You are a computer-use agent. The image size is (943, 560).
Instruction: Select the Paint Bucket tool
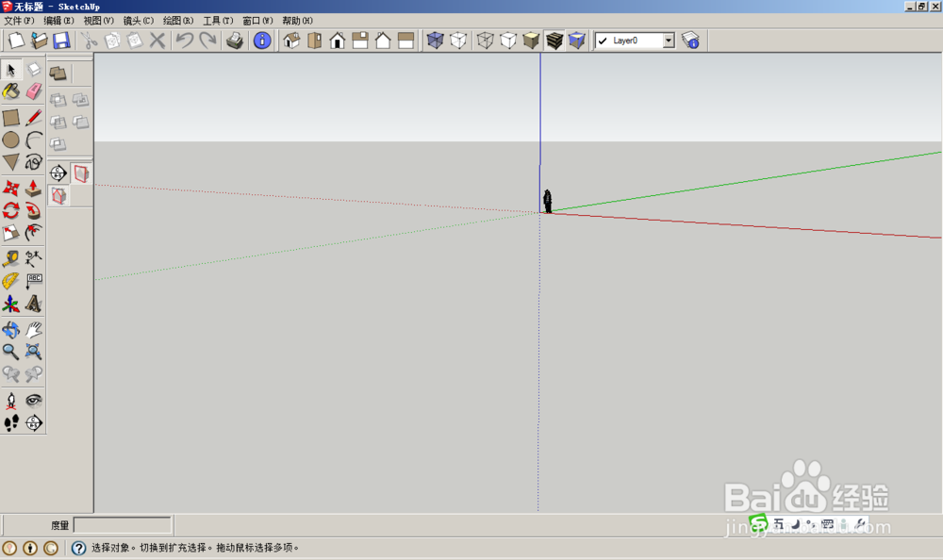(11, 91)
